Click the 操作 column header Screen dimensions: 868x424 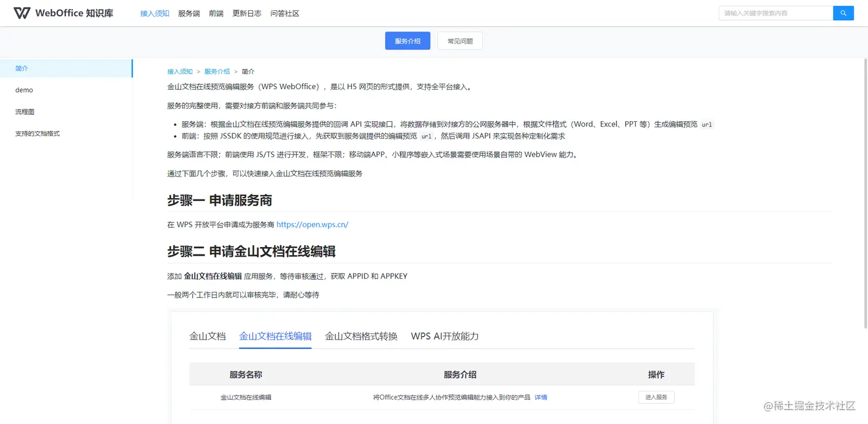pyautogui.click(x=656, y=375)
